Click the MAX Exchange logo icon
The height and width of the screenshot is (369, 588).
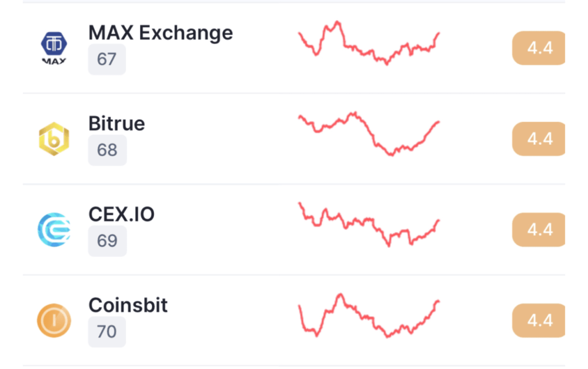click(54, 48)
